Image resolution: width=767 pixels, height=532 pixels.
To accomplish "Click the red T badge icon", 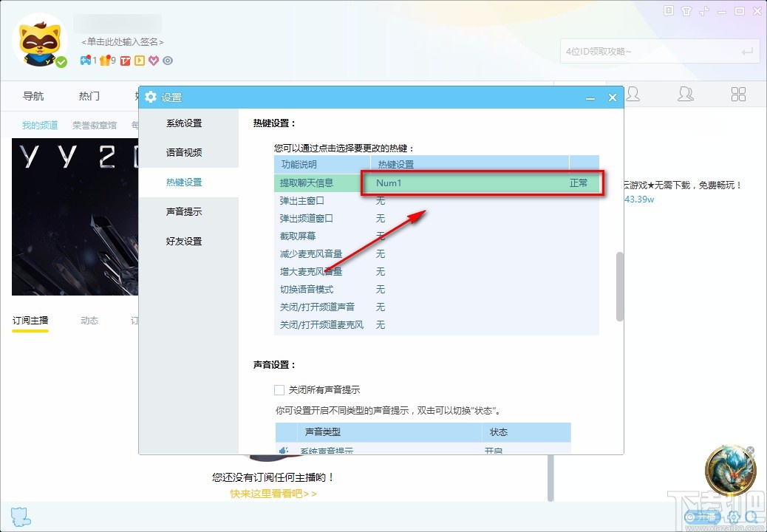I will tap(126, 61).
